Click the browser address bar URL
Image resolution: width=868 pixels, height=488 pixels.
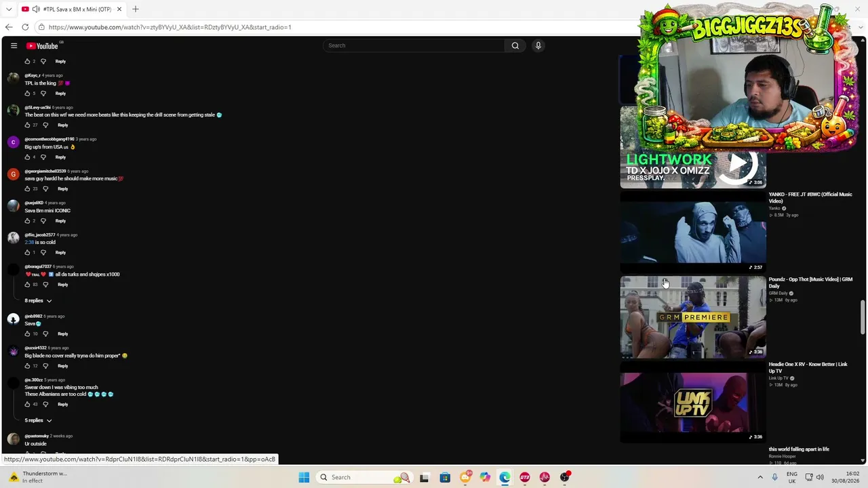170,27
